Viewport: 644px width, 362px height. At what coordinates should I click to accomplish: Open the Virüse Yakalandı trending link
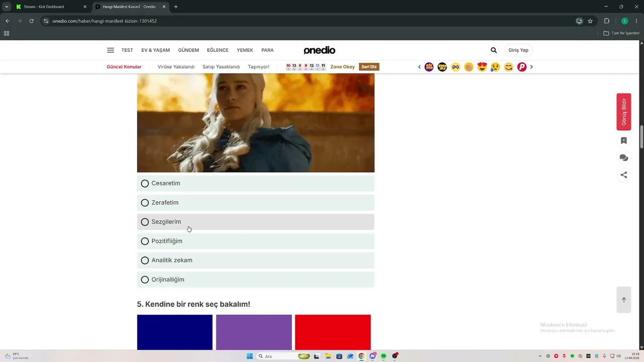pyautogui.click(x=176, y=67)
